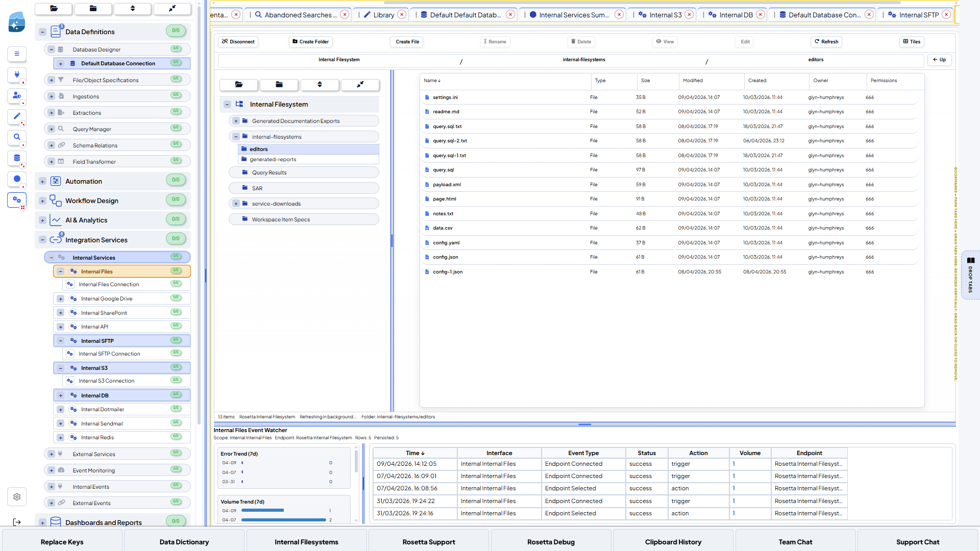The width and height of the screenshot is (980, 551).
Task: Expand the Internal API tree node
Action: [61, 326]
